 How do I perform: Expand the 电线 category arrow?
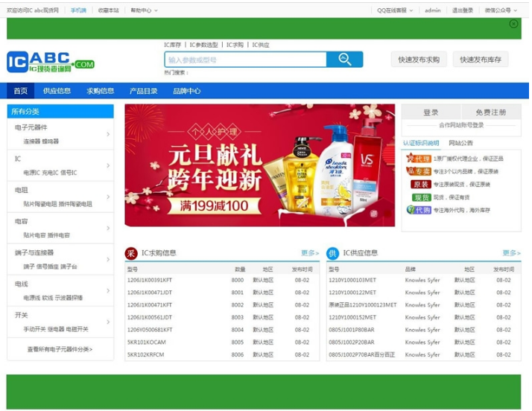click(x=108, y=290)
